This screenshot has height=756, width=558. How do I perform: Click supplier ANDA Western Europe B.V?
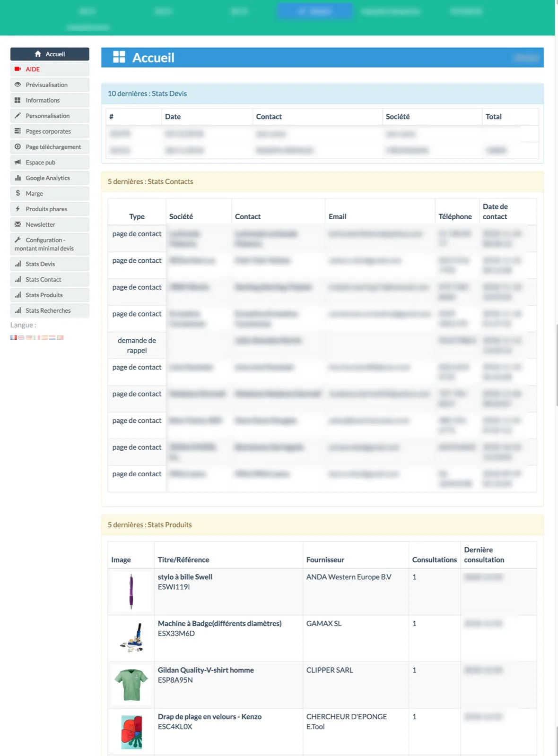click(349, 577)
